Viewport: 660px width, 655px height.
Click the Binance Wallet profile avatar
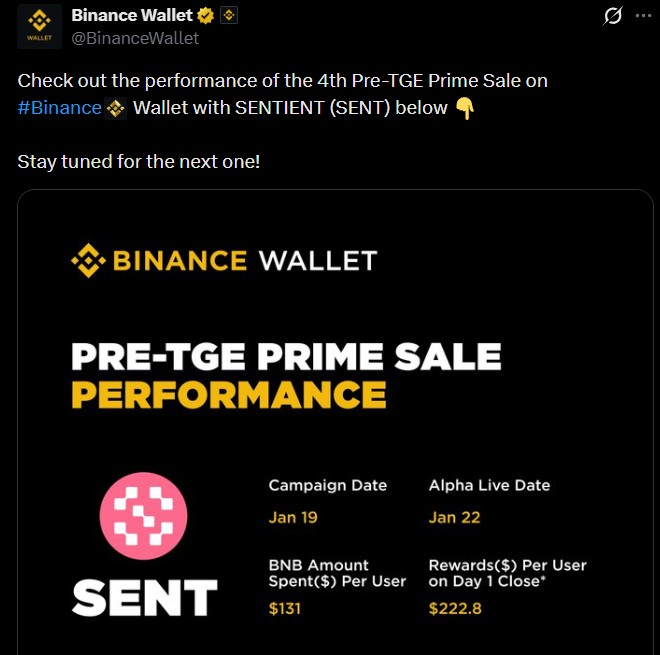coord(39,27)
